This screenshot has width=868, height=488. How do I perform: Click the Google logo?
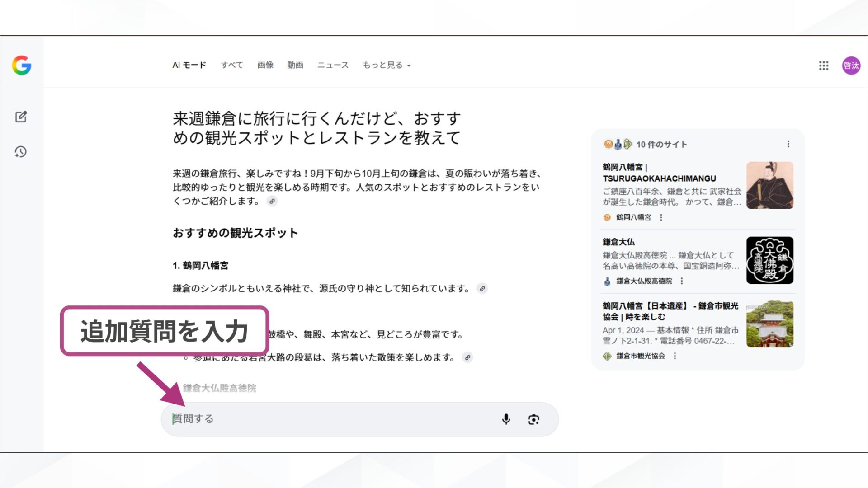coord(21,66)
